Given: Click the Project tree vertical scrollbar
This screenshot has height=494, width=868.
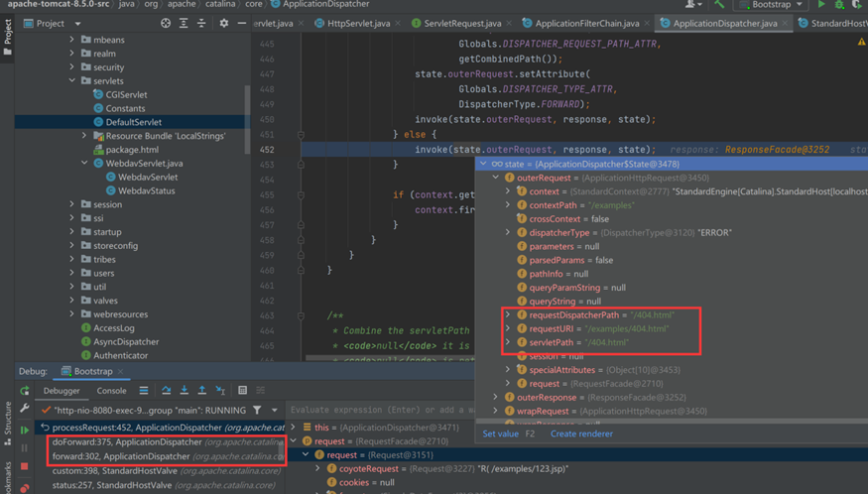Looking at the screenshot, I should (247, 119).
